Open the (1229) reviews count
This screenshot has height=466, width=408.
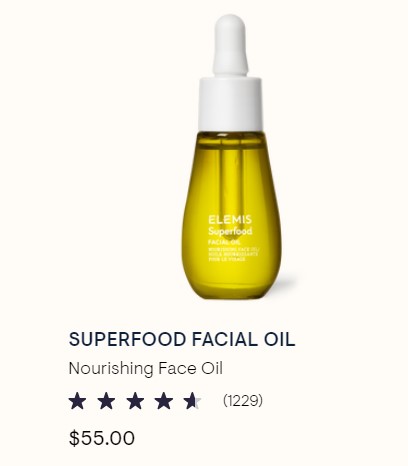tap(243, 400)
